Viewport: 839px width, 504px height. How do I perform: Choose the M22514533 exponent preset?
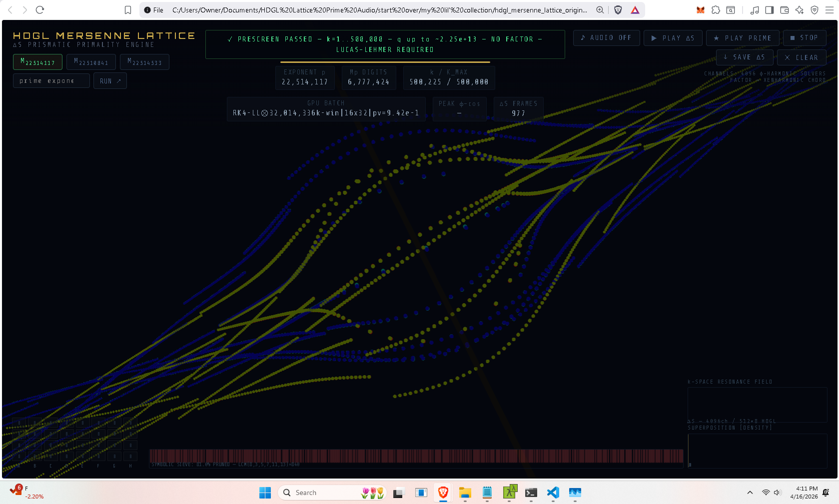pyautogui.click(x=144, y=62)
